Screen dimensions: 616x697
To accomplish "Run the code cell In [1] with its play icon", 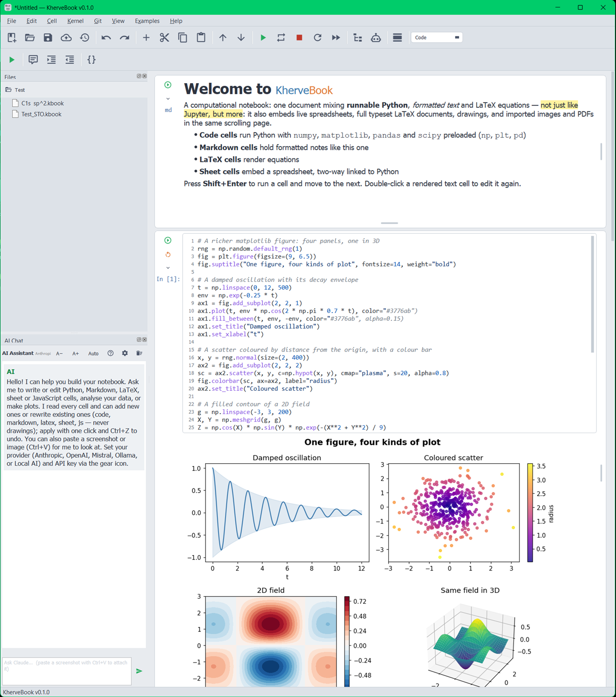I will 168,241.
